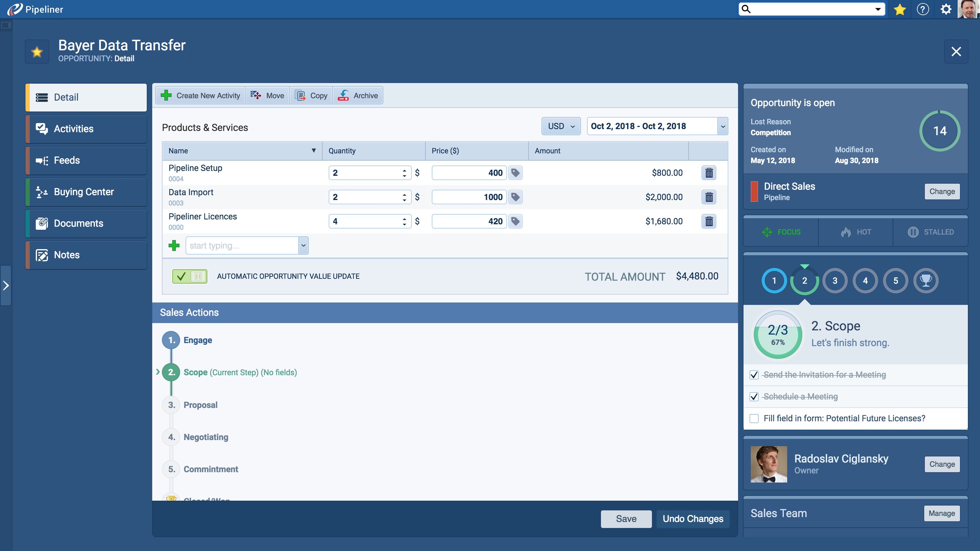
Task: Check Fill field in form task
Action: pos(754,418)
